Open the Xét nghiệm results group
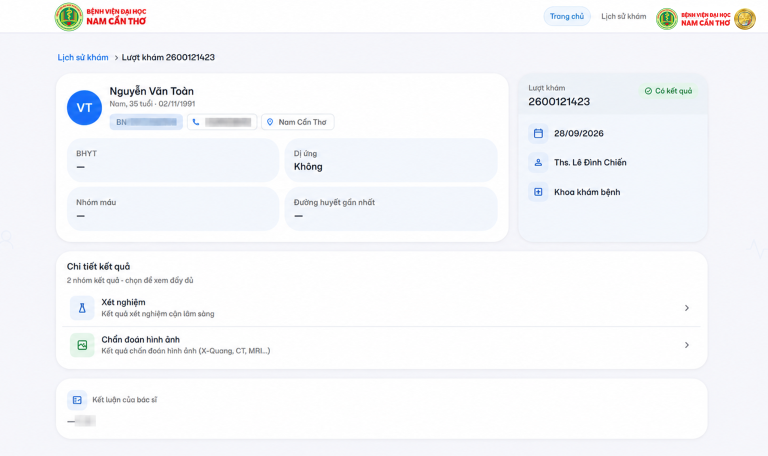Viewport: 768px width, 456px height. 381,308
